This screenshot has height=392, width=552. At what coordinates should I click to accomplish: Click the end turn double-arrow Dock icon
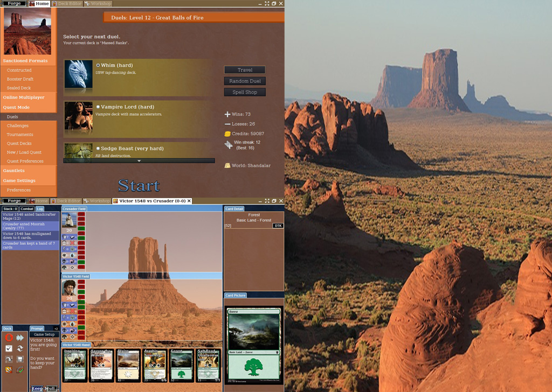tap(20, 338)
